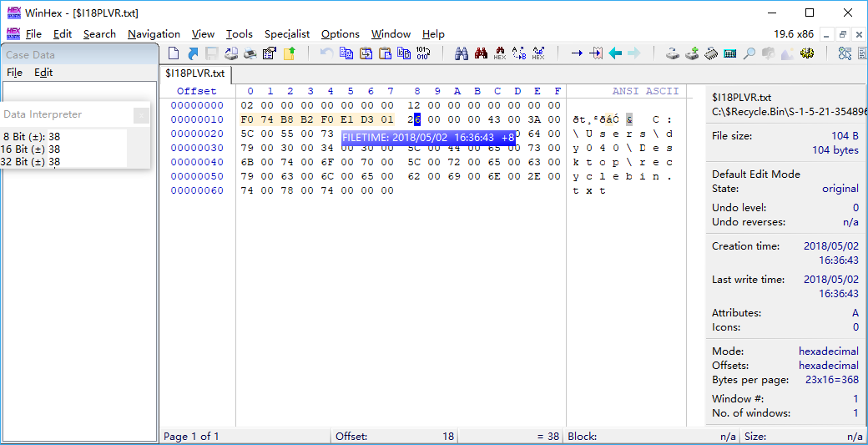
Task: Click the State original value
Action: (x=840, y=189)
